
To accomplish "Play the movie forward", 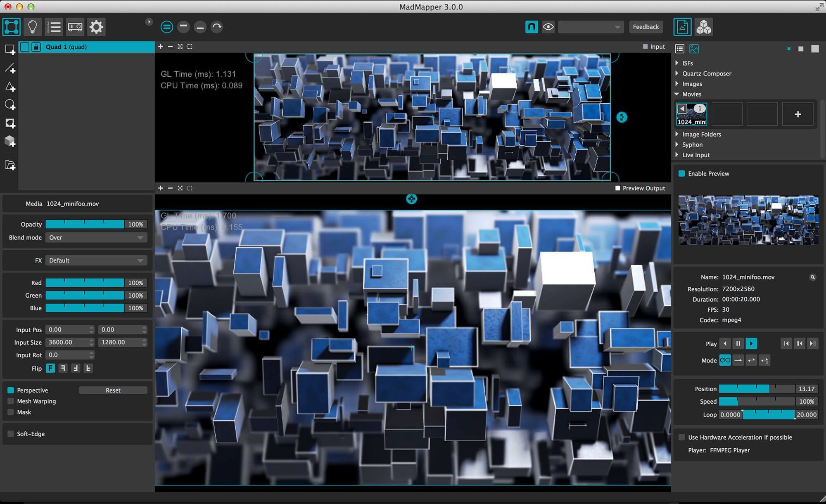I will click(751, 343).
